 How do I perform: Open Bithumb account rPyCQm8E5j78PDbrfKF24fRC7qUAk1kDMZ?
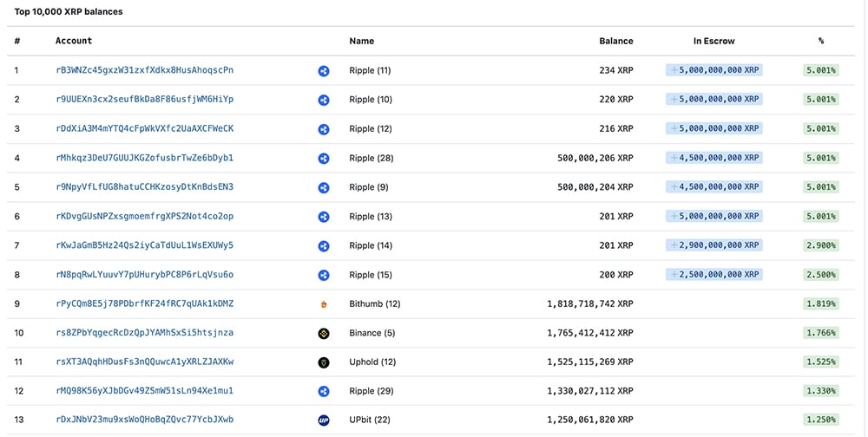coord(144,303)
